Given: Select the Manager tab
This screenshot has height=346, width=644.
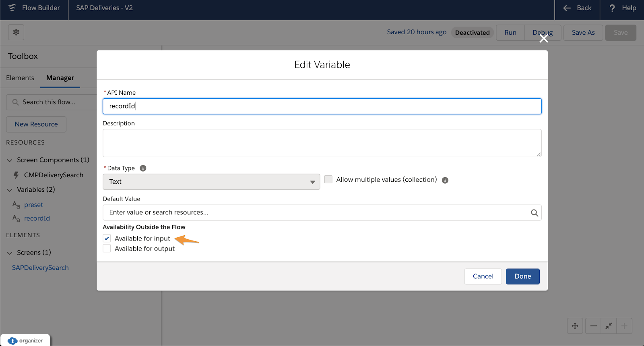Looking at the screenshot, I should [60, 78].
